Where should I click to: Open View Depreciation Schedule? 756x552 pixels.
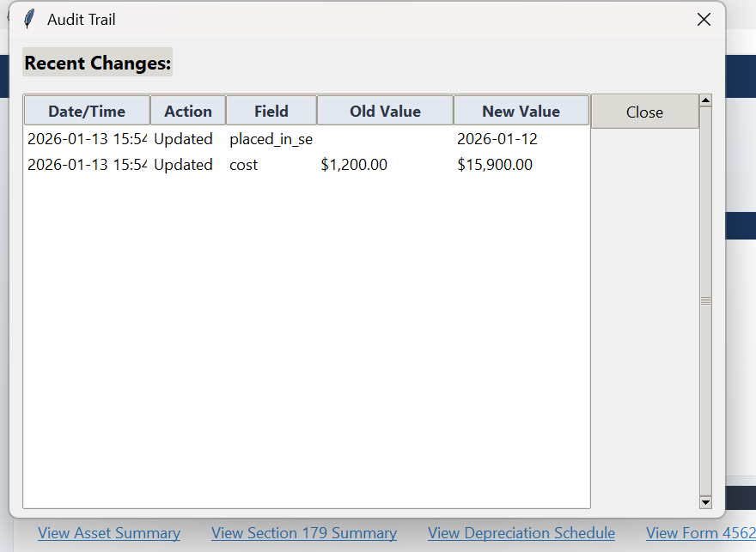(521, 533)
